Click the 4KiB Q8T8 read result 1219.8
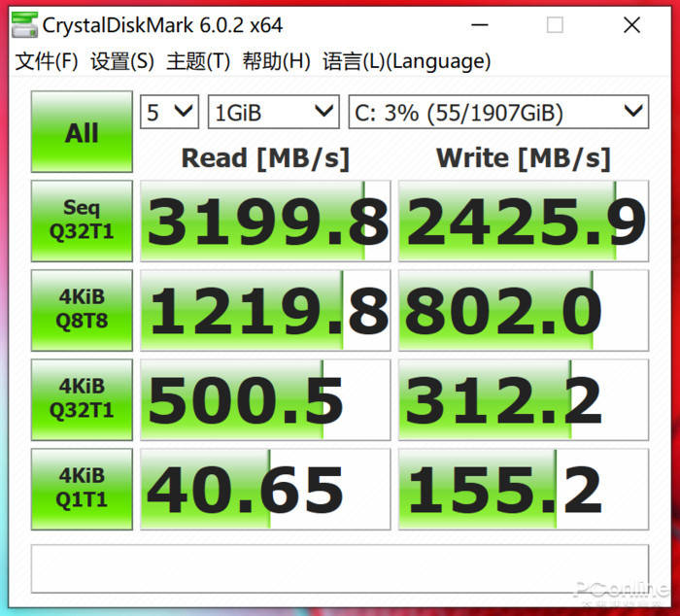The image size is (680, 616). tap(265, 310)
